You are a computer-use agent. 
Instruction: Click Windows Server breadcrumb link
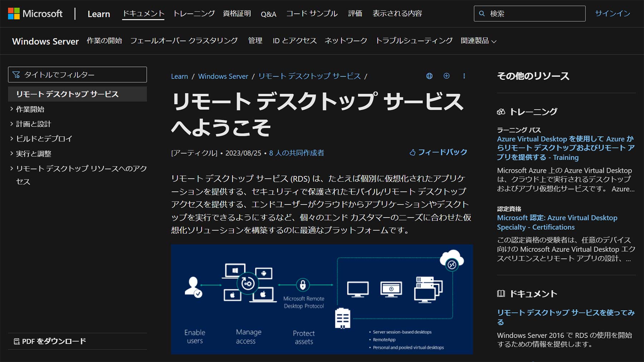[x=223, y=76]
